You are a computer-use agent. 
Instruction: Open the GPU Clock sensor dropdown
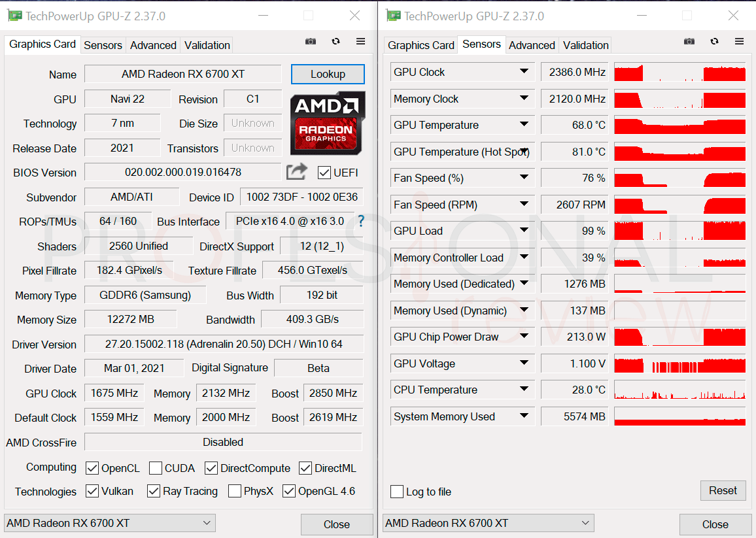(x=524, y=71)
